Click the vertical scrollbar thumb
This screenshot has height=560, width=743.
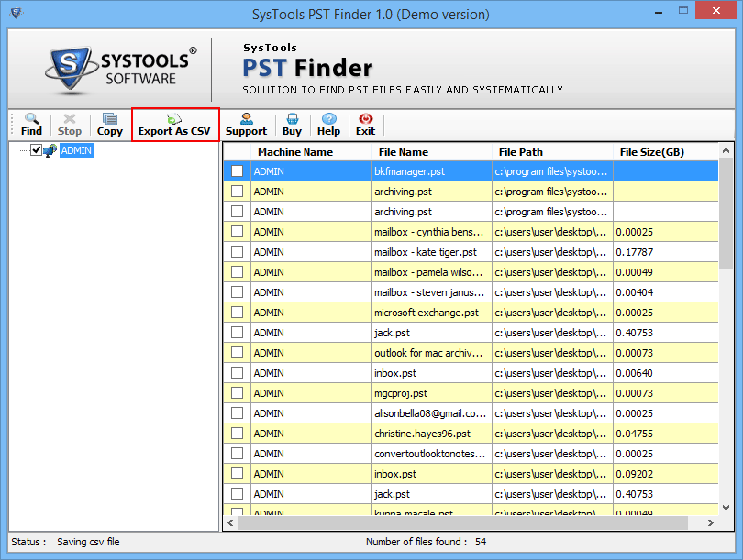726,214
